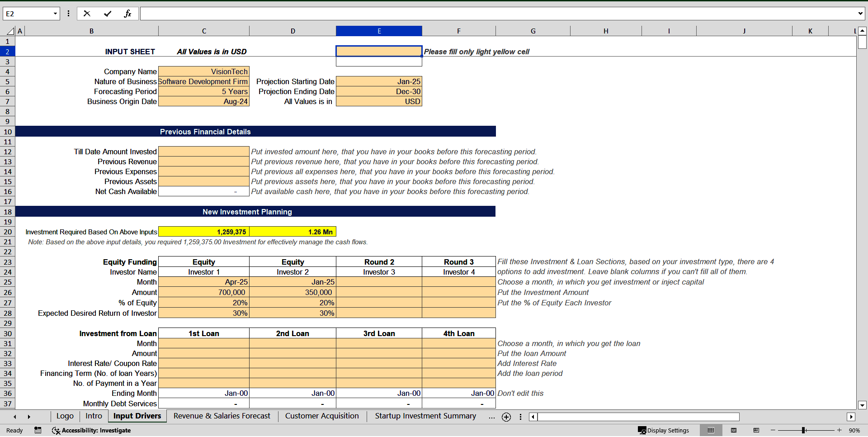Click the Select All corner triangle
Screen dimensions: 868x437
click(x=10, y=31)
